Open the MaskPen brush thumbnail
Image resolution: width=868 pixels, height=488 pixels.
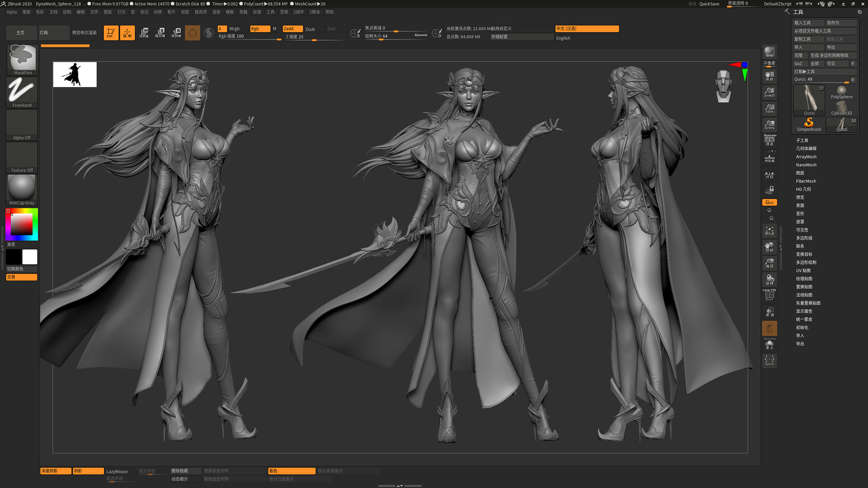click(22, 59)
